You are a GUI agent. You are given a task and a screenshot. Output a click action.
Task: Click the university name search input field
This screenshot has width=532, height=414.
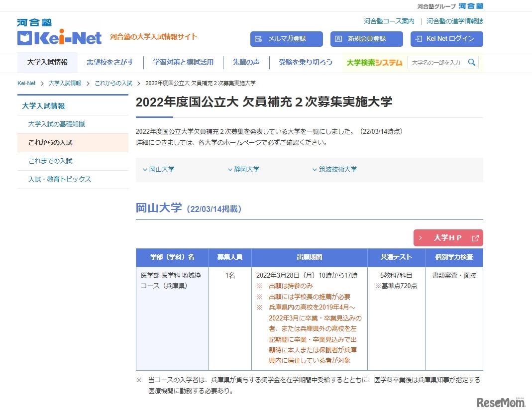[439, 63]
